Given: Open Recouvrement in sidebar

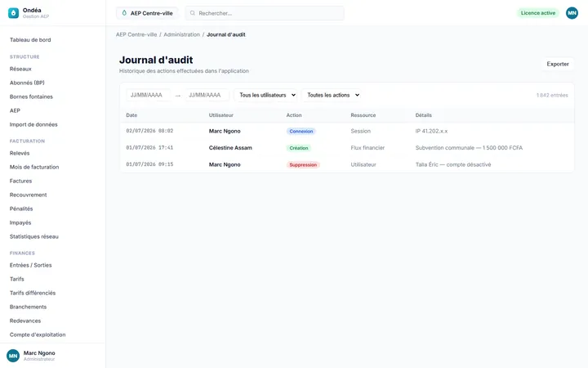Looking at the screenshot, I should pyautogui.click(x=28, y=195).
